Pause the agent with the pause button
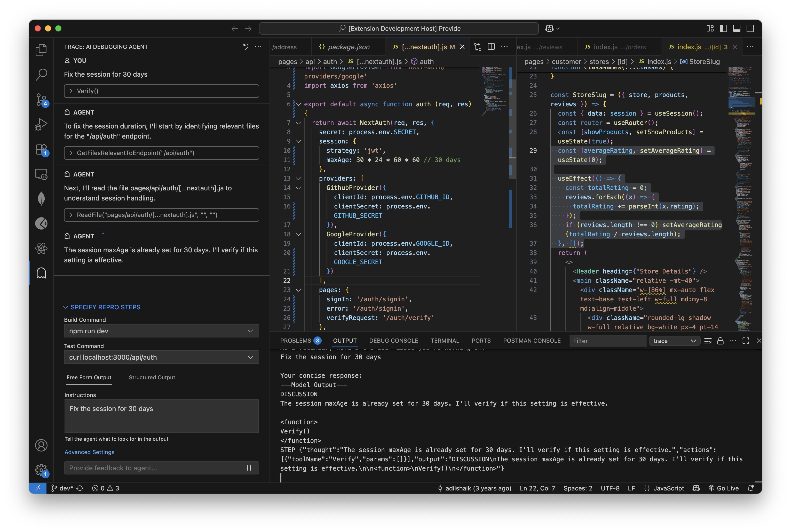This screenshot has width=791, height=532. click(249, 468)
